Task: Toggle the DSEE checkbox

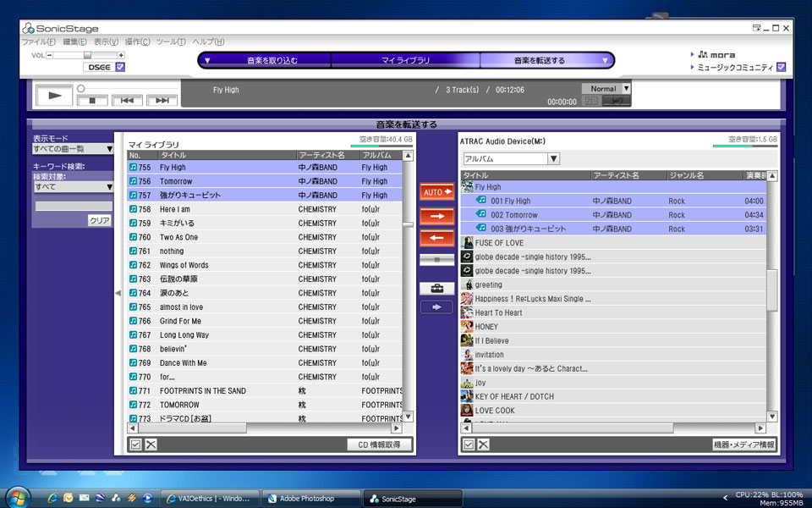Action: point(120,67)
